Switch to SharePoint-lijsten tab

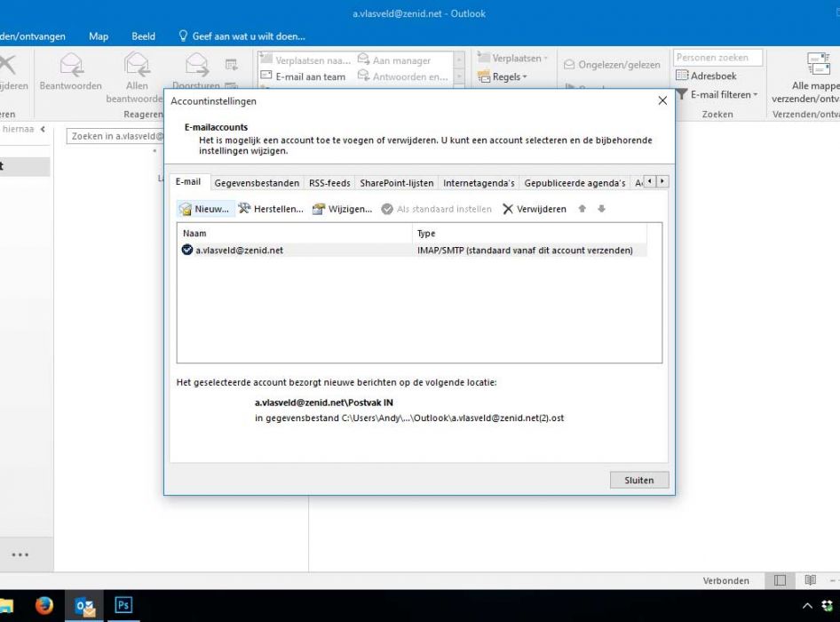[396, 183]
